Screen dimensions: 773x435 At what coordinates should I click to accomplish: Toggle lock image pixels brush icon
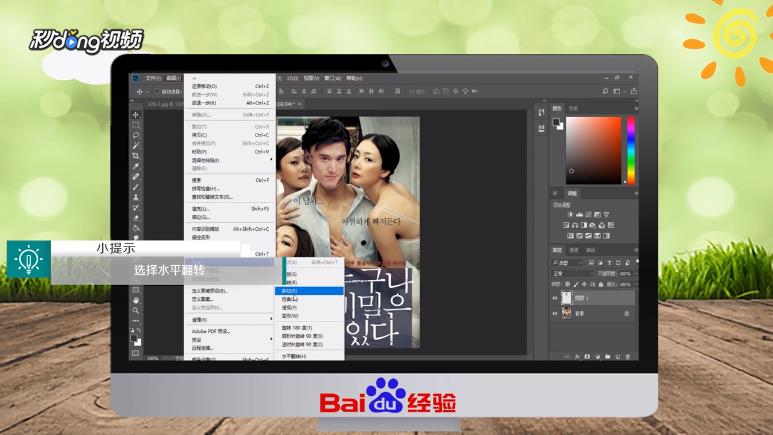[x=576, y=285]
